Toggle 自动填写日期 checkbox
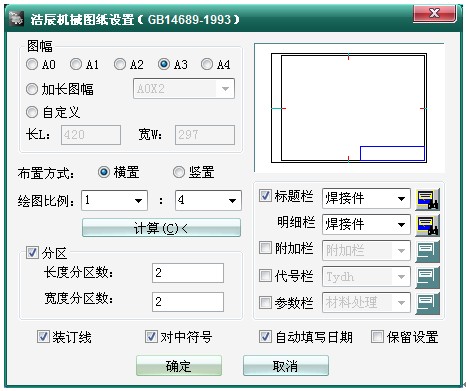Screen dimensions: 466x391 pos(265,337)
